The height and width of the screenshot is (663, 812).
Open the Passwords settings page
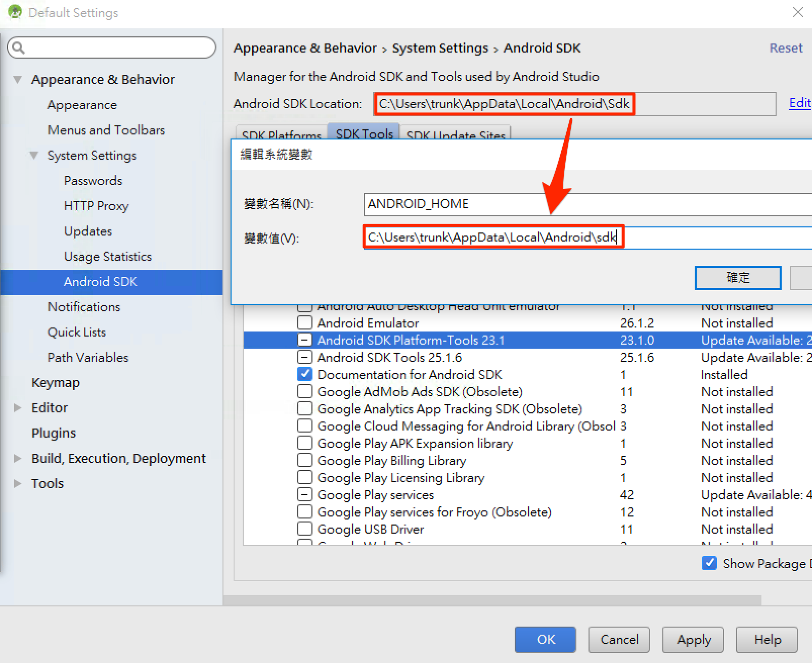click(x=93, y=180)
